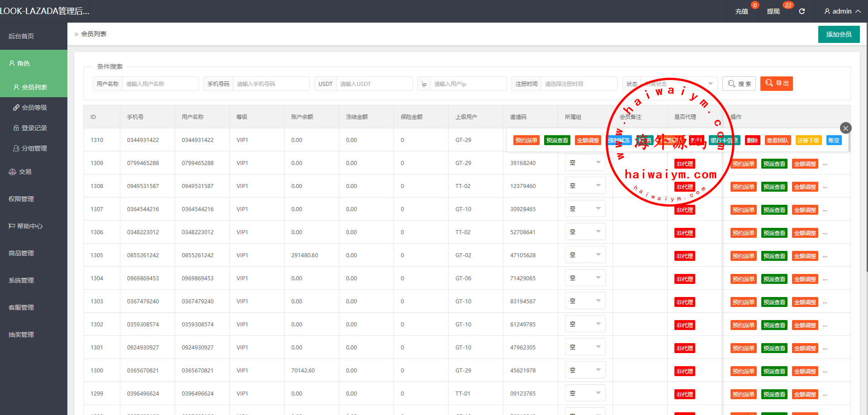
Task: Click 添加会员 to add a member
Action: (839, 34)
